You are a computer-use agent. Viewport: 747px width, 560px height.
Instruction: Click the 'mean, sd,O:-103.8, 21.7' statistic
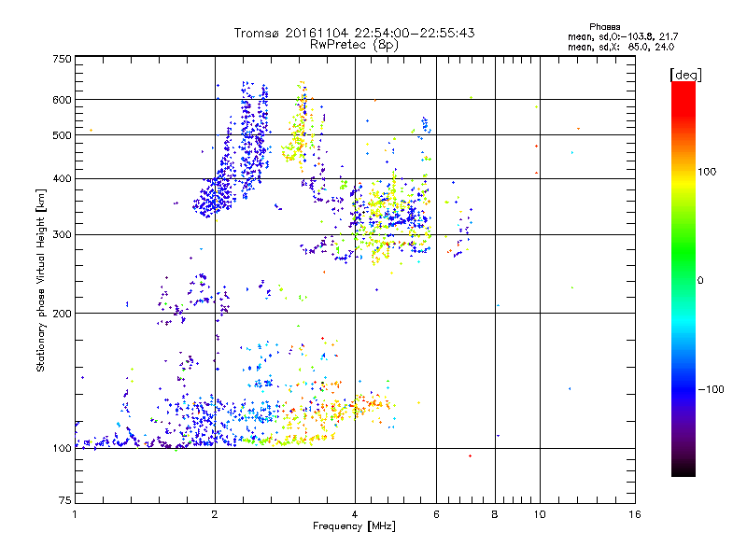(623, 36)
